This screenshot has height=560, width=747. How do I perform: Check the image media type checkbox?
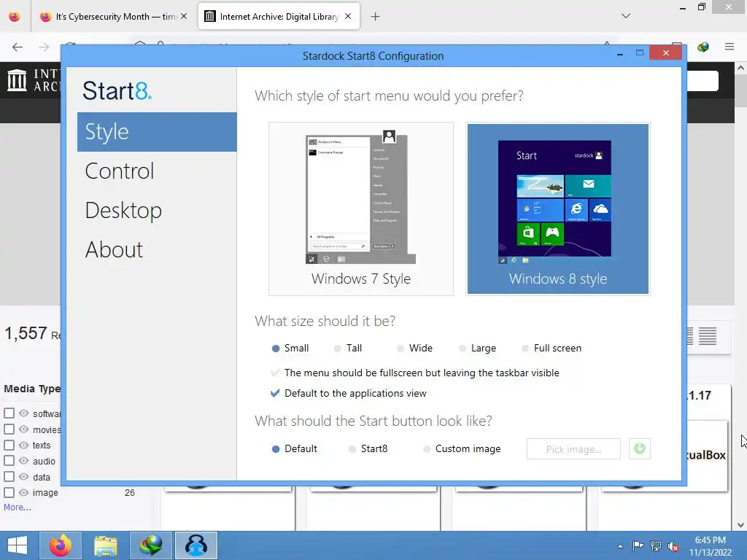(9, 492)
